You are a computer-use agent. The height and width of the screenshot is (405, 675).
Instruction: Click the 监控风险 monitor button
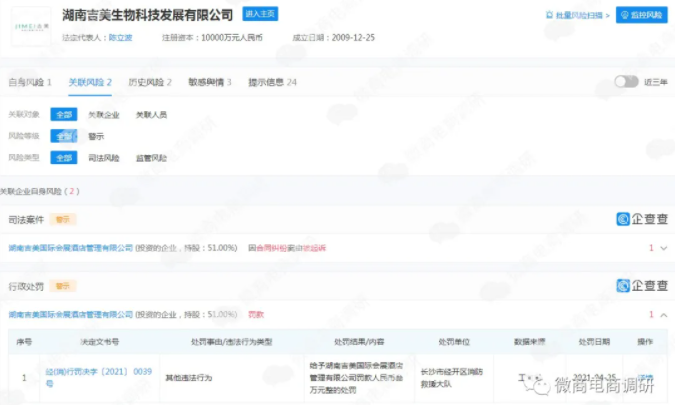641,15
